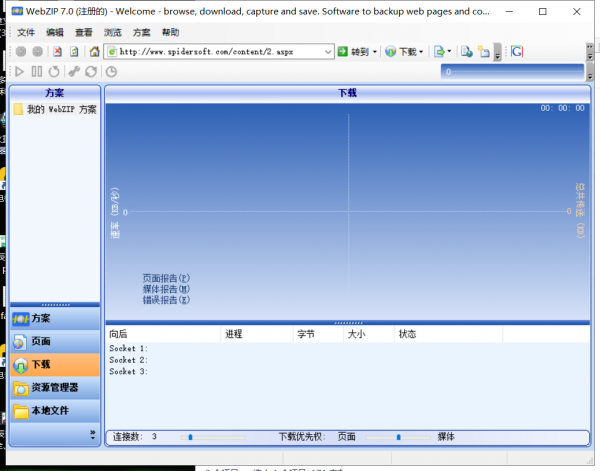Screen dimensions: 600x471
Task: Click the 进程 column header
Action: pyautogui.click(x=234, y=334)
